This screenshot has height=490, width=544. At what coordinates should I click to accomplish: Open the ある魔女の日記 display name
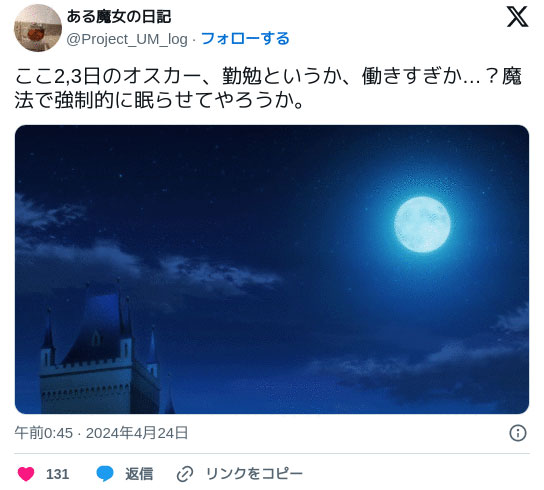119,17
